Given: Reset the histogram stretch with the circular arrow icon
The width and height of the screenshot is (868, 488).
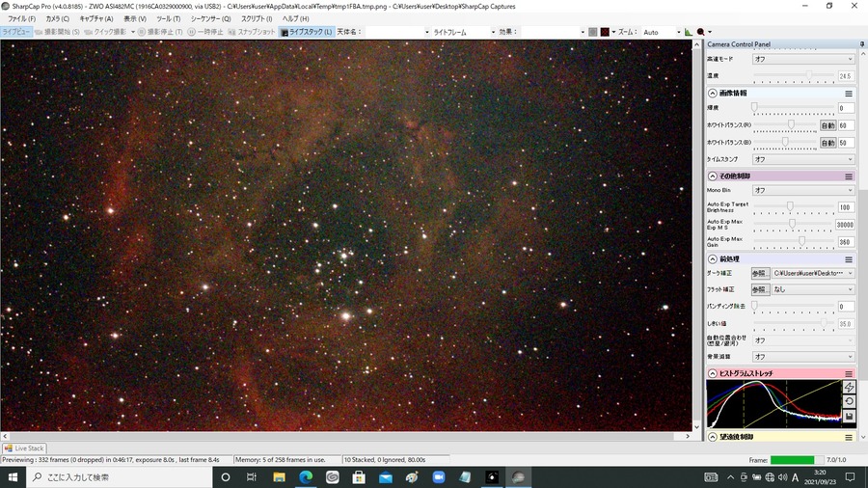Looking at the screenshot, I should click(849, 401).
